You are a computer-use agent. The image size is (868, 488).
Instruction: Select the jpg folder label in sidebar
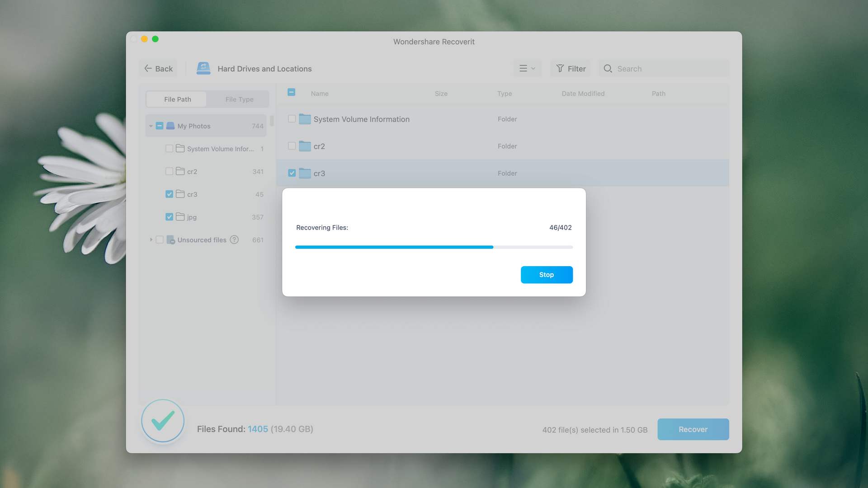tap(192, 217)
